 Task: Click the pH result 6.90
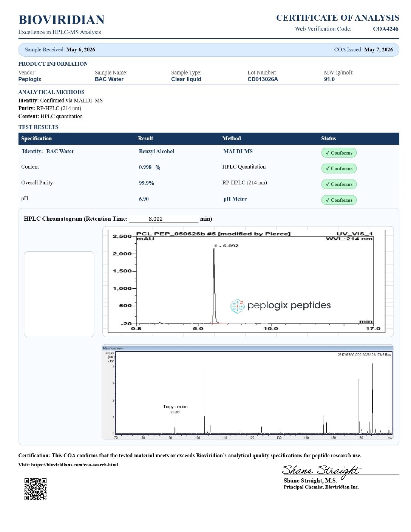(x=144, y=199)
